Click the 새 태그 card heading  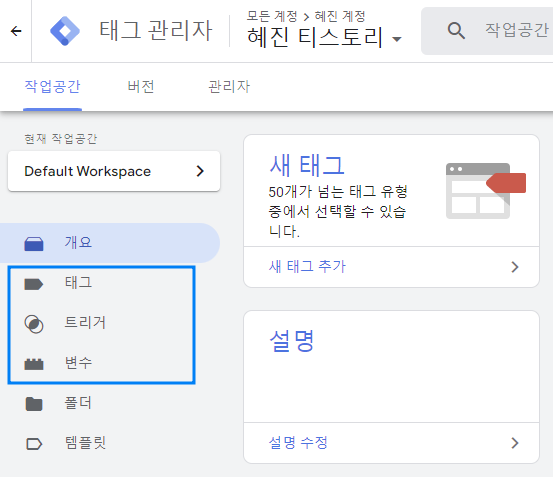pos(307,165)
